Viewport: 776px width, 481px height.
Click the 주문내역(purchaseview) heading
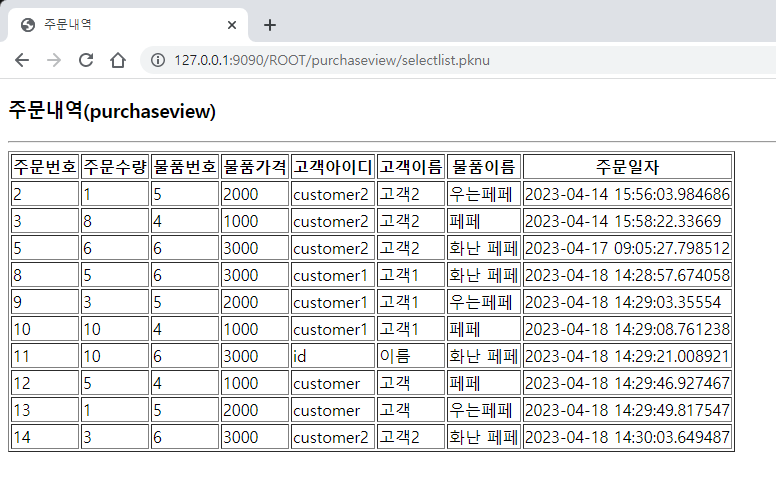point(112,111)
